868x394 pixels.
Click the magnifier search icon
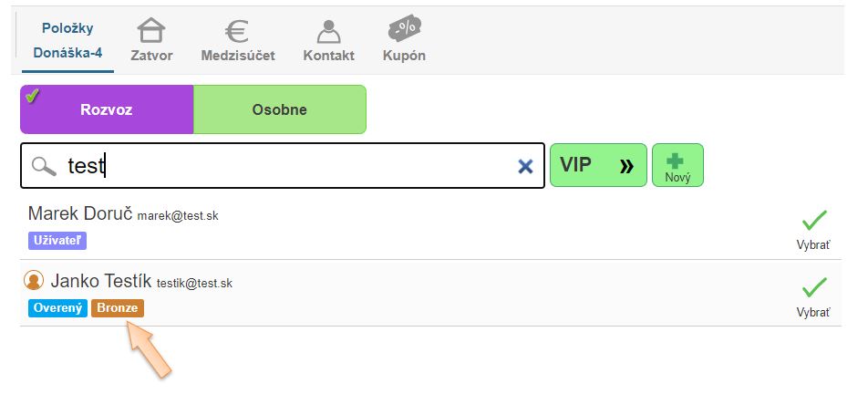(44, 166)
